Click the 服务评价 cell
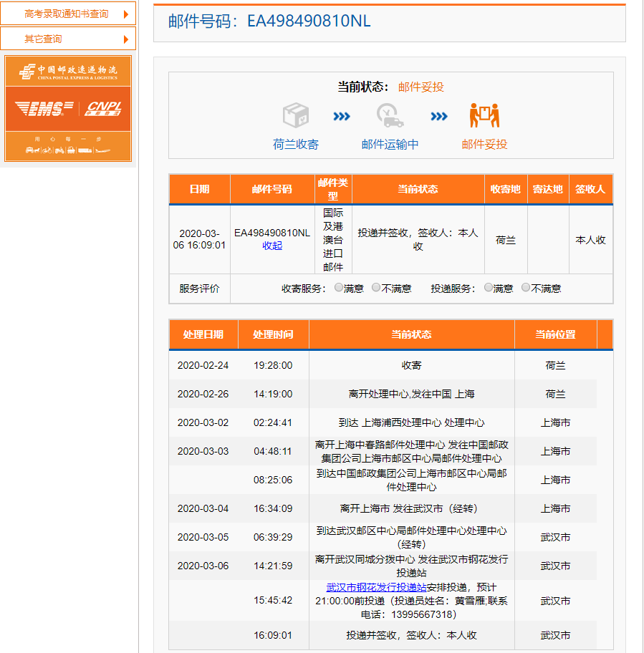The width and height of the screenshot is (644, 653). pos(199,289)
